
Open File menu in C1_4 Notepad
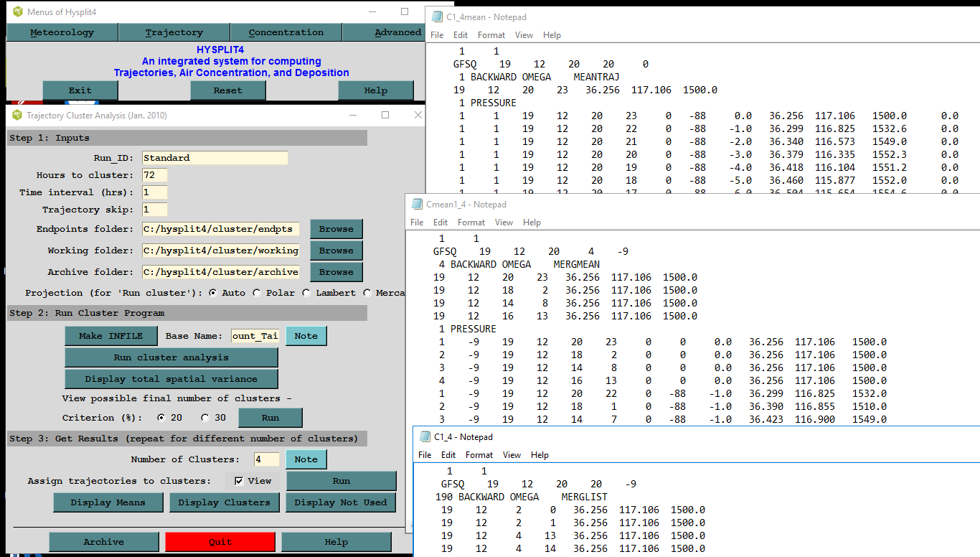(x=425, y=455)
